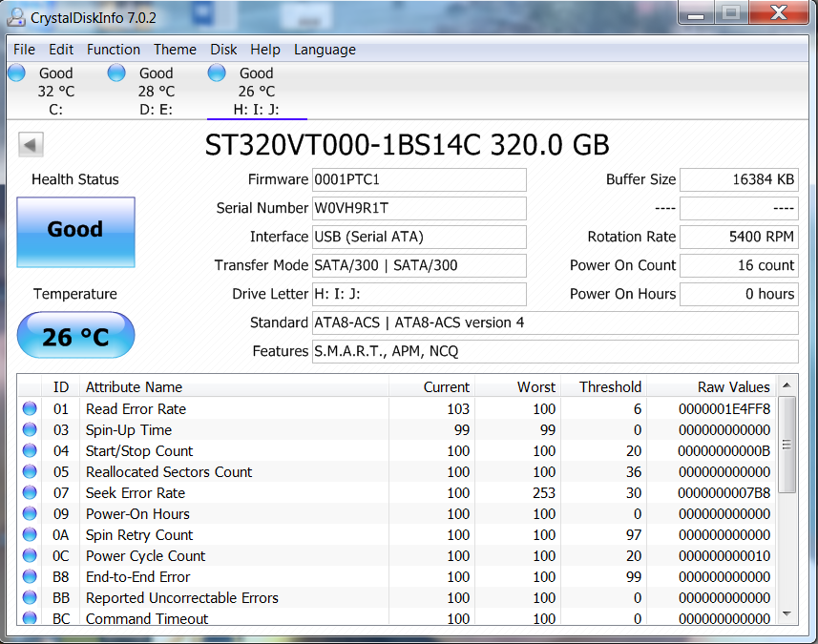Open the Language menu
Screen dimensions: 818x644
(325, 50)
